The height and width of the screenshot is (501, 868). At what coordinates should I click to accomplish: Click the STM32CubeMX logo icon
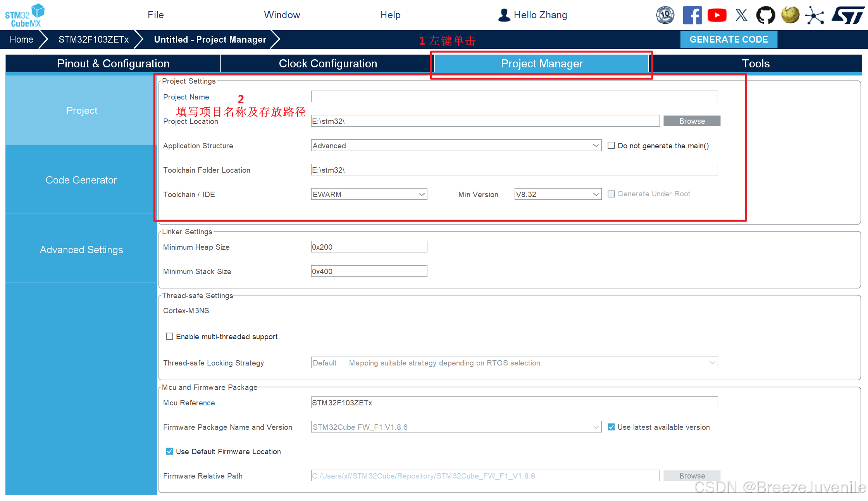tap(25, 15)
